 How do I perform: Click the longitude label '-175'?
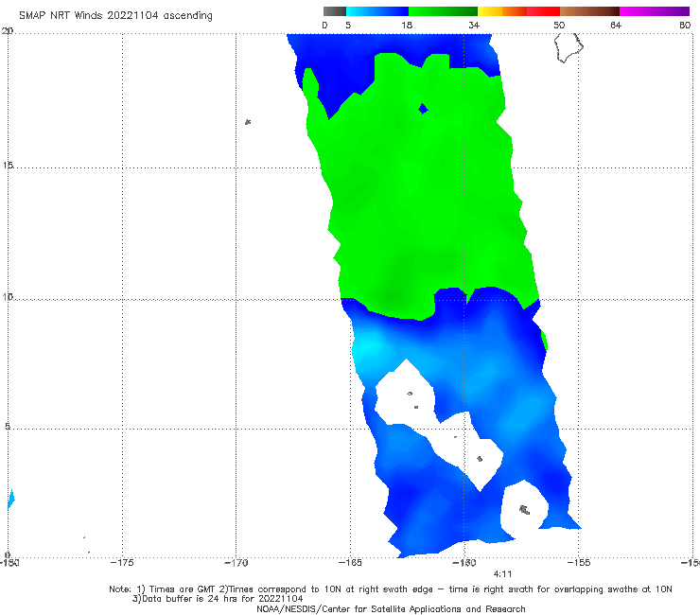point(122,563)
